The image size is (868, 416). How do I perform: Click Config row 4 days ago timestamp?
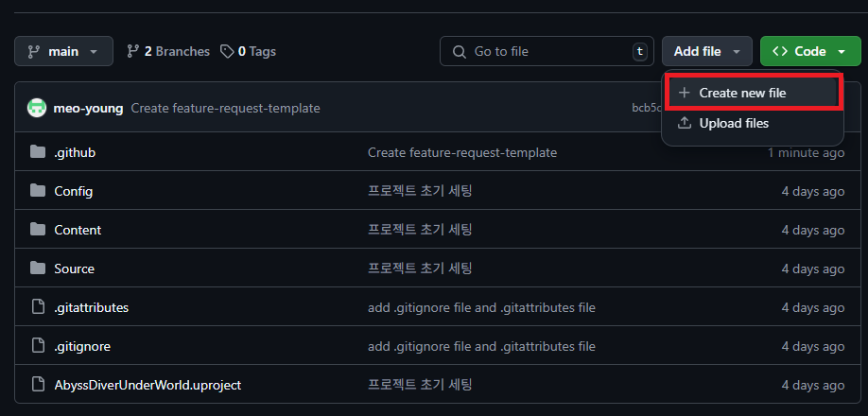[x=813, y=191]
